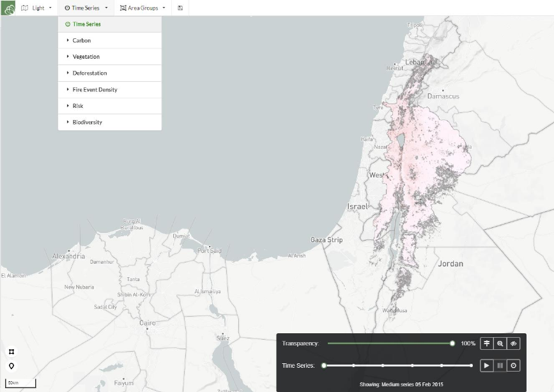Screen dimensions: 554x392
Task: Click the Cairo map label
Action: [148, 323]
